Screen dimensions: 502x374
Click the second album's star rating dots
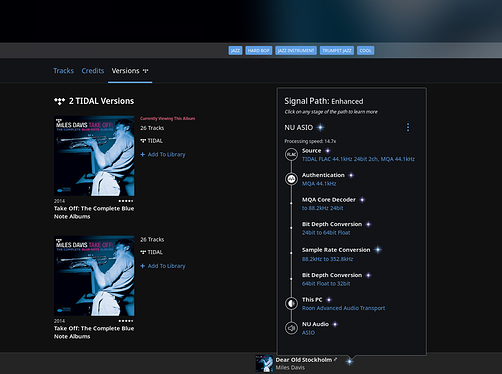[126, 321]
